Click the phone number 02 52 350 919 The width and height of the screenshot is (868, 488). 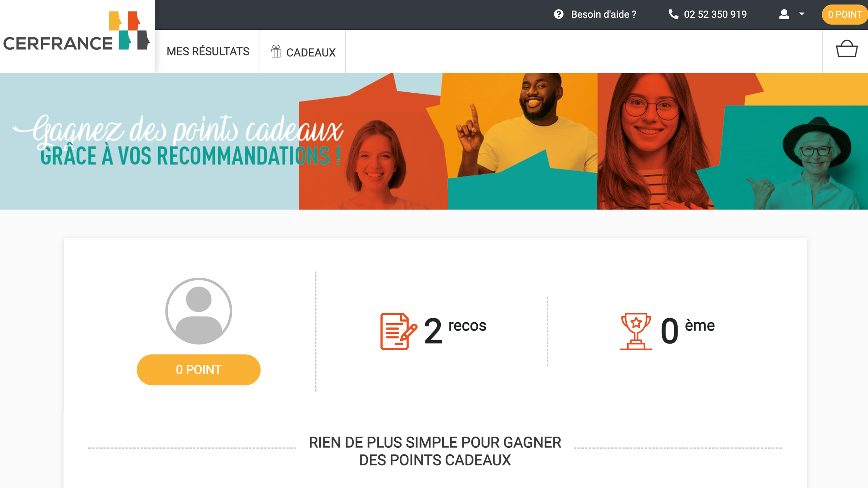pos(715,14)
